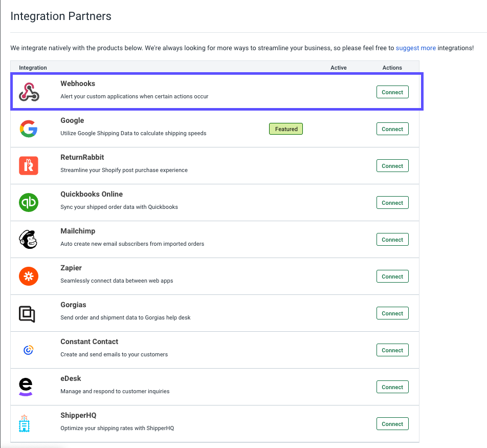The height and width of the screenshot is (448, 487).
Task: Click the Mailchimp monkey icon
Action: point(29,239)
